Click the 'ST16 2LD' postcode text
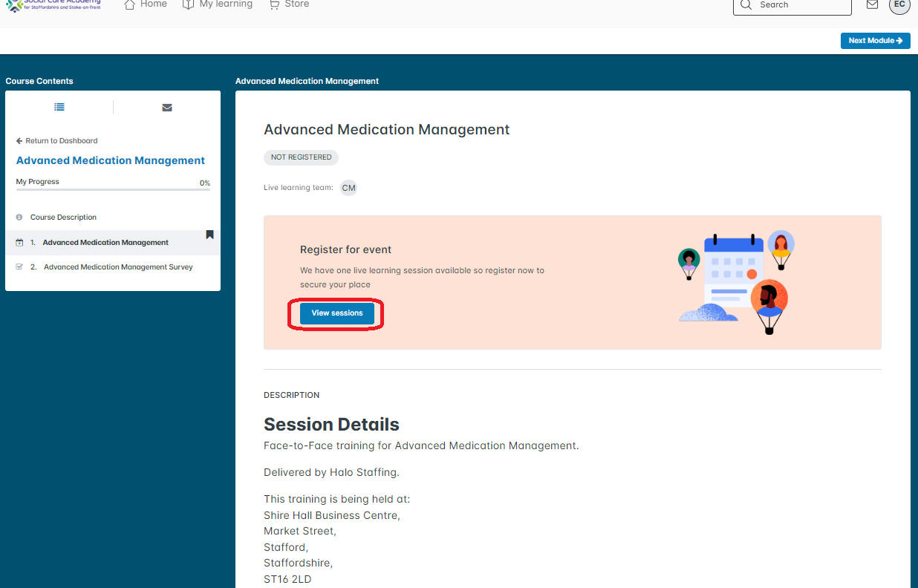This screenshot has height=588, width=918. click(287, 579)
